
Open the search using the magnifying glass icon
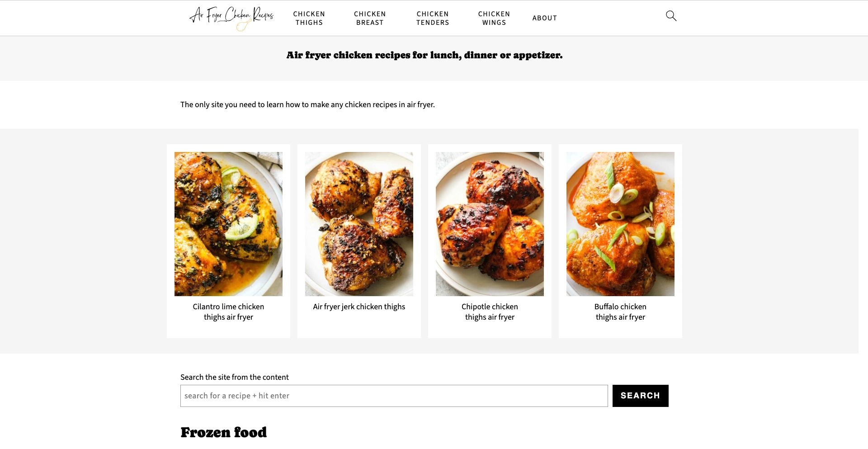pyautogui.click(x=671, y=15)
